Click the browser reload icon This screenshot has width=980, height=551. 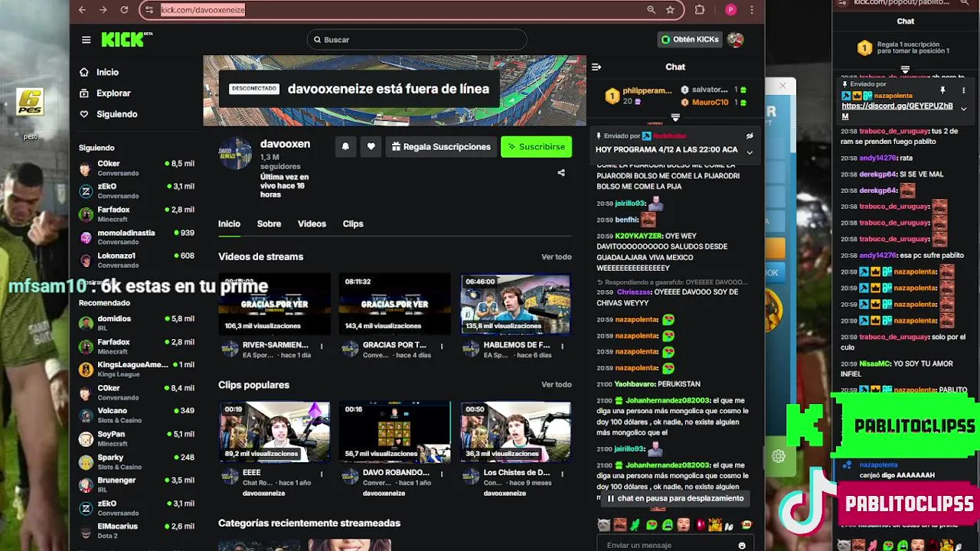[x=124, y=10]
